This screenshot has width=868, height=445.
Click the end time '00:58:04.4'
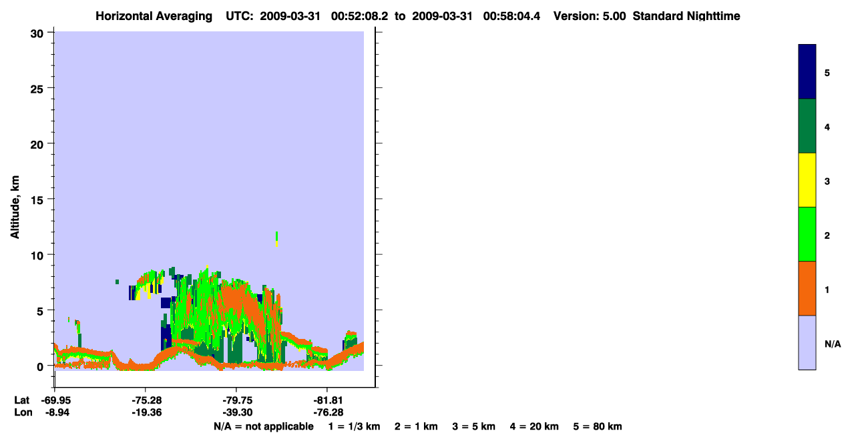tap(511, 16)
